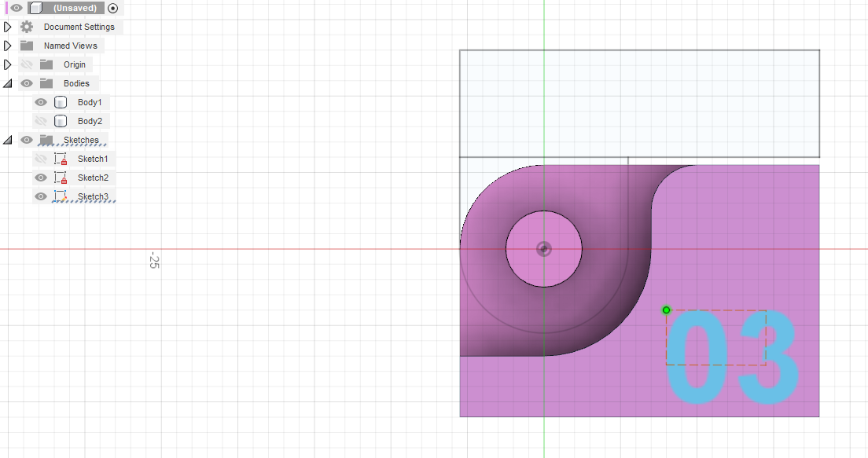
Task: Select the Sketches label
Action: pos(81,140)
